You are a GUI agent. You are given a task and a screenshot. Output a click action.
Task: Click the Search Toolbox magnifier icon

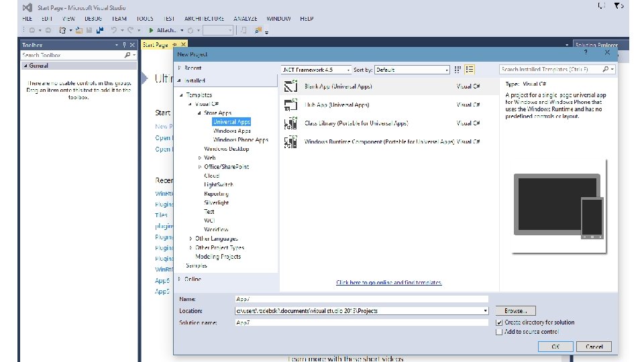pos(127,55)
